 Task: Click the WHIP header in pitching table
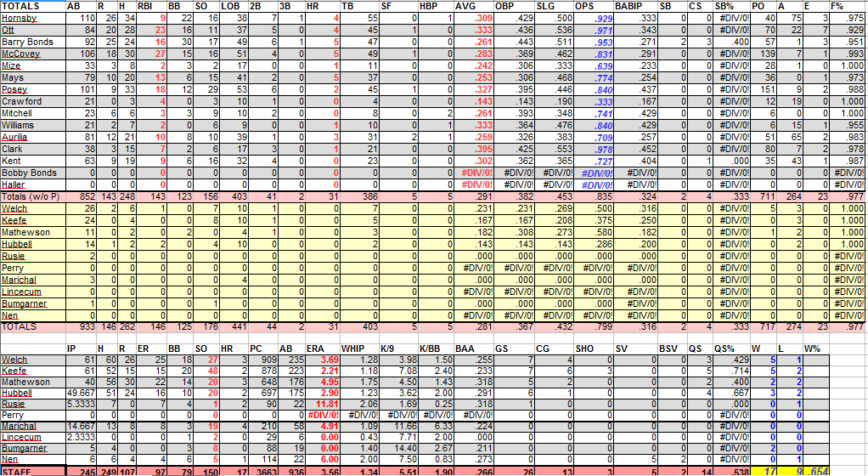(x=361, y=348)
